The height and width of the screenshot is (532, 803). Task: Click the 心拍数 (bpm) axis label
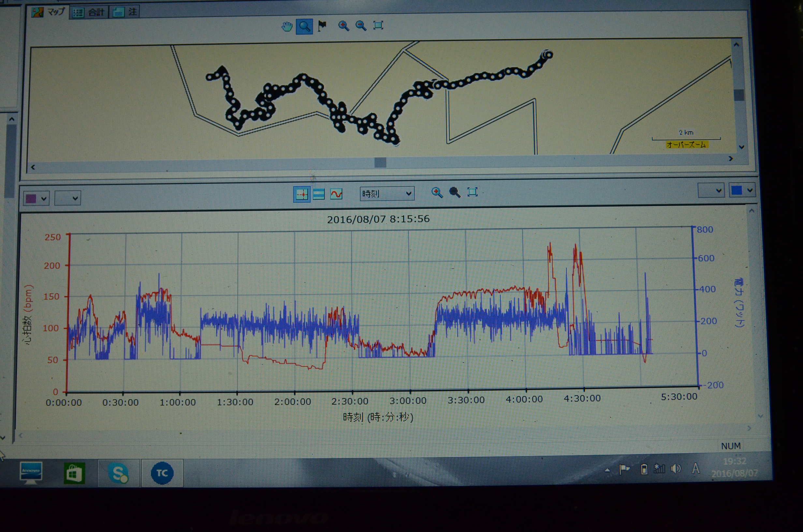(28, 315)
